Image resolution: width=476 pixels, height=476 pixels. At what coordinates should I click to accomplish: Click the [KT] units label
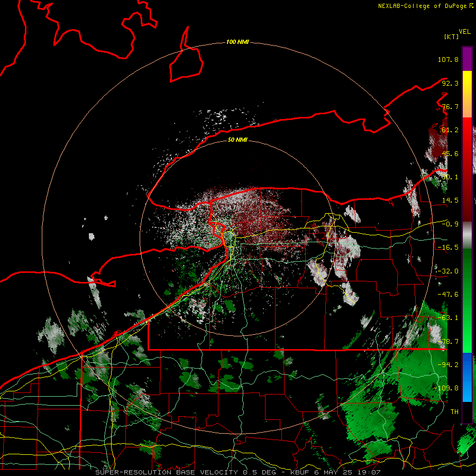click(x=452, y=36)
